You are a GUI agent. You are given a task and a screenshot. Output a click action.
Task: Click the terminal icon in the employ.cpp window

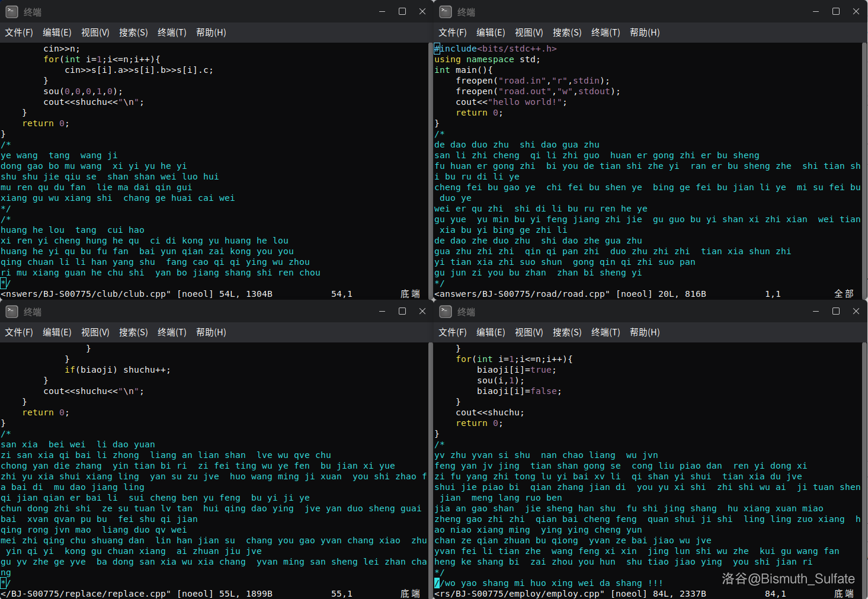(446, 312)
